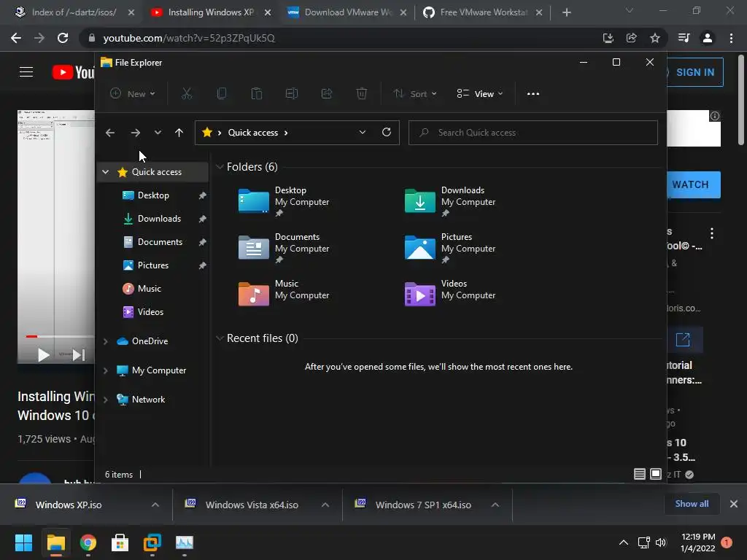Viewport: 747px width, 560px height.
Task: Open the Windows Start menu
Action: pos(23,542)
